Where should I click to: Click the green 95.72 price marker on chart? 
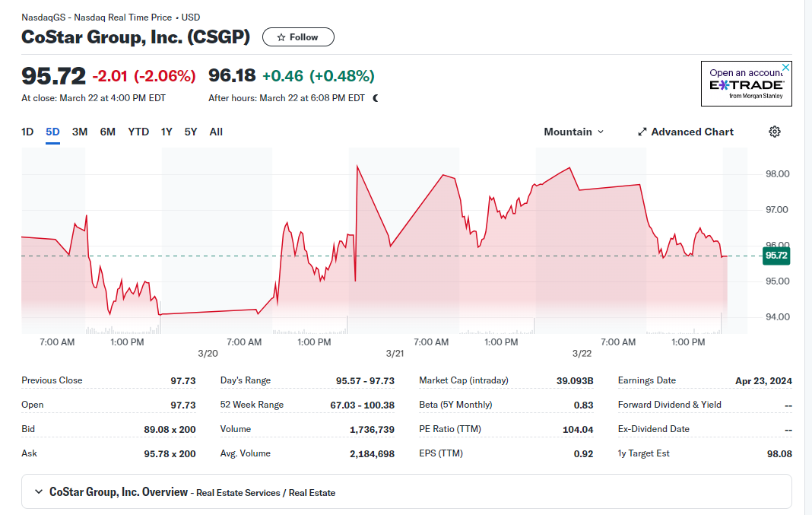tap(776, 256)
